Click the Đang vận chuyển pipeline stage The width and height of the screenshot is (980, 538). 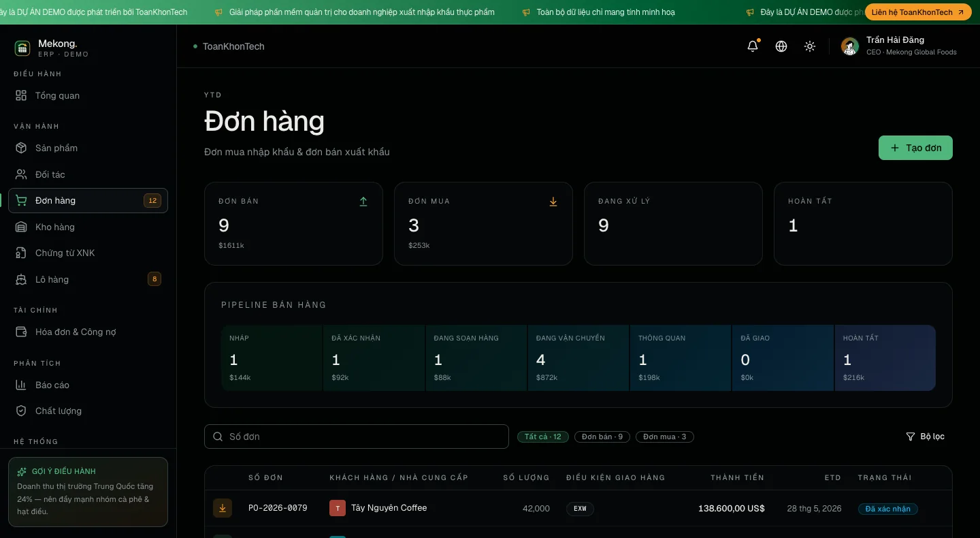click(578, 358)
